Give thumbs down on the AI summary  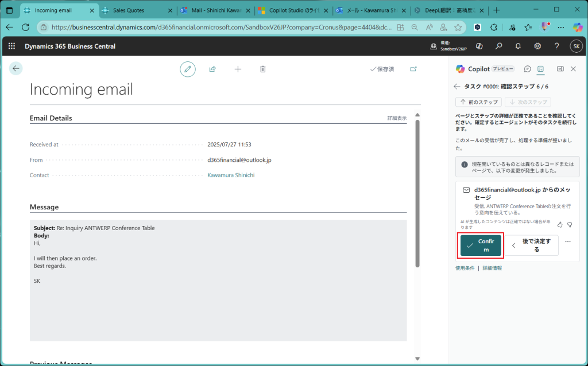coord(570,225)
